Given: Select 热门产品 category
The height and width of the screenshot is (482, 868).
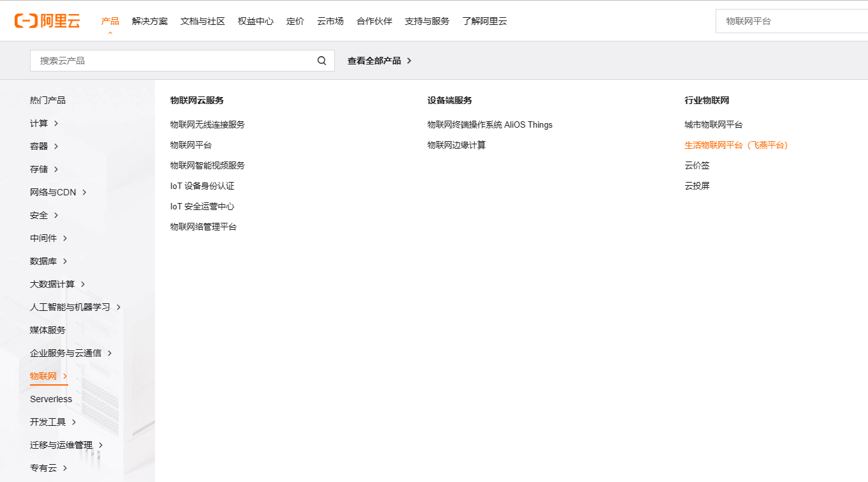Looking at the screenshot, I should tap(48, 100).
